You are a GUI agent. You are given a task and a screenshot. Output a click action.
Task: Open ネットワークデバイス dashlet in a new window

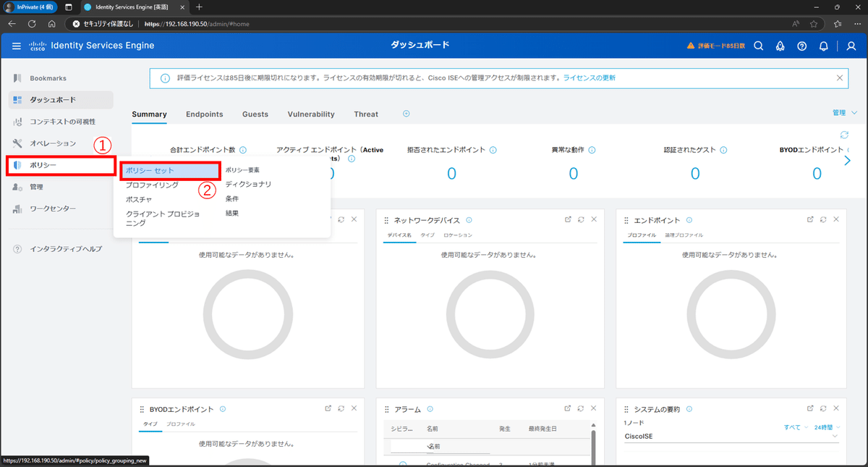(x=569, y=218)
